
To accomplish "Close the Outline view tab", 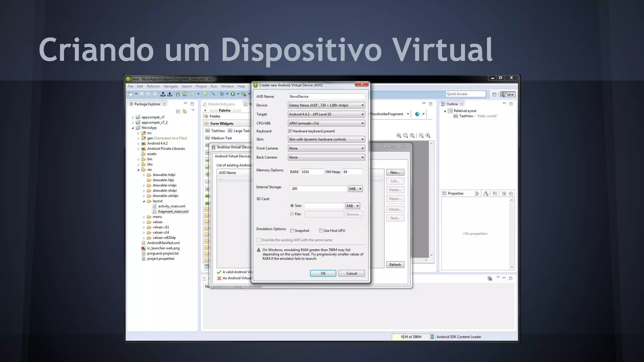I will [462, 104].
